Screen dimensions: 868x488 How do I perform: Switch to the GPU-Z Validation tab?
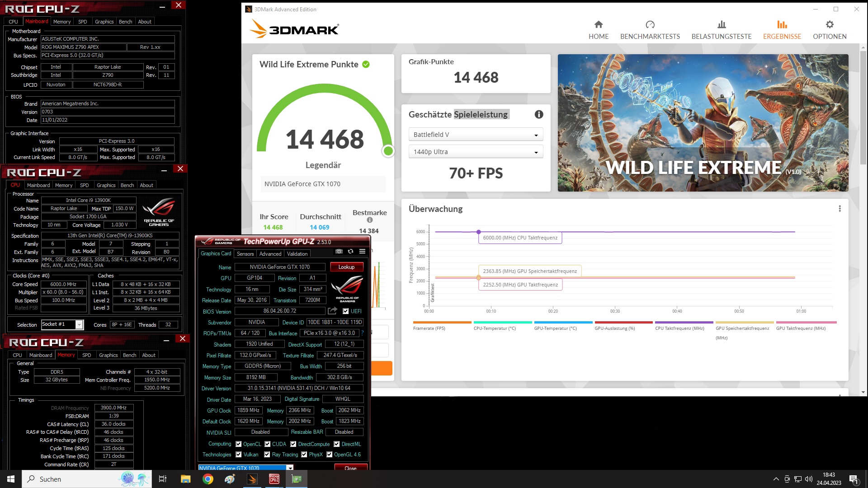tap(297, 254)
